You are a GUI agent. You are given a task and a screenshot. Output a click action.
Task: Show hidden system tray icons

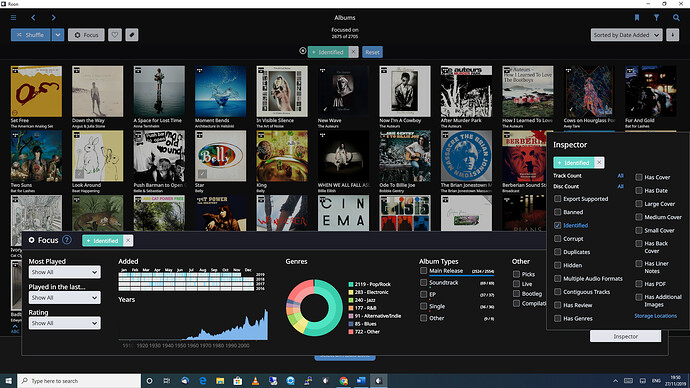tap(615, 381)
